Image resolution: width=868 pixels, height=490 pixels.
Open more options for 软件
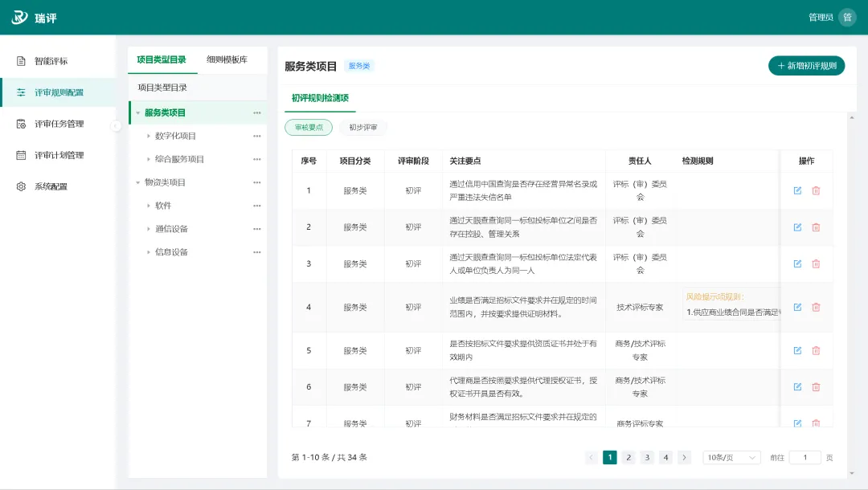click(257, 206)
